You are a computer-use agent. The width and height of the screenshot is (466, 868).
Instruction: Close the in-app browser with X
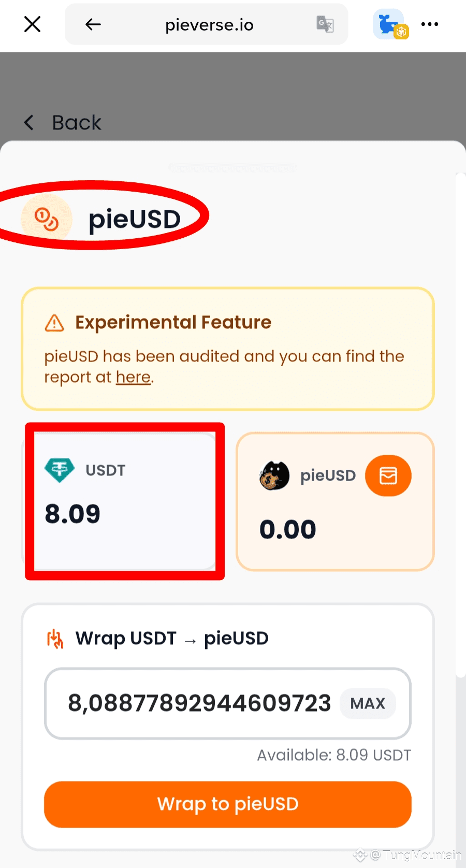coord(32,24)
